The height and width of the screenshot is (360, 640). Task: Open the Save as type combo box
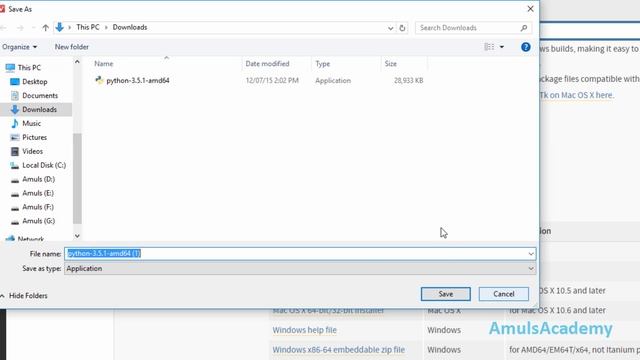[300, 269]
